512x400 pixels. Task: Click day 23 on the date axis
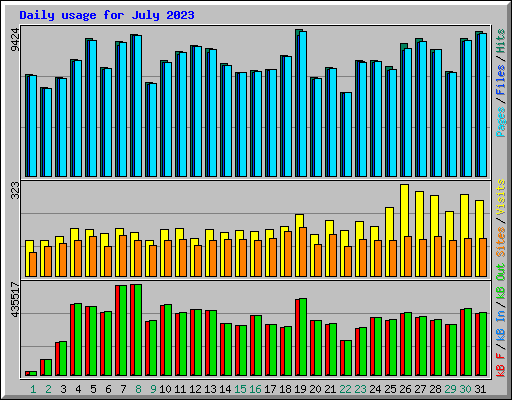click(360, 389)
